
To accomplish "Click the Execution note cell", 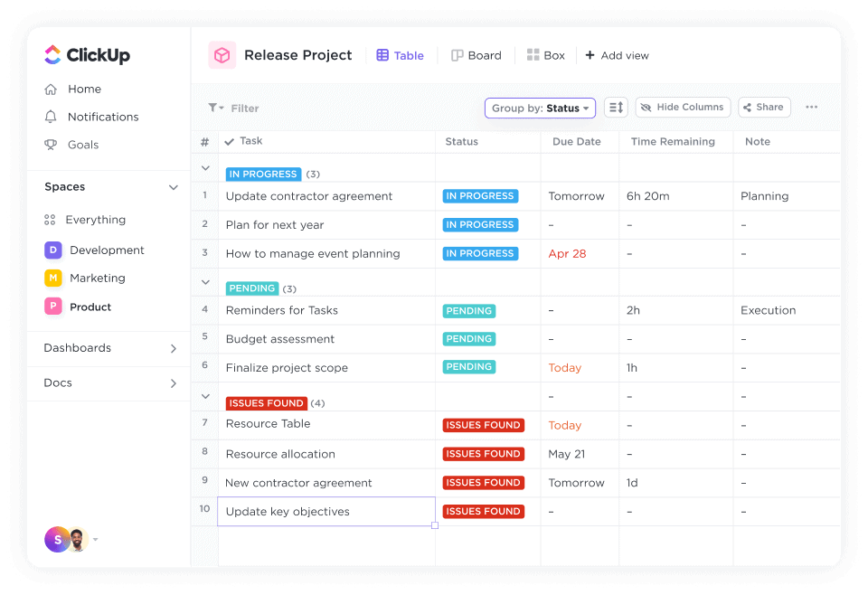I will click(769, 310).
